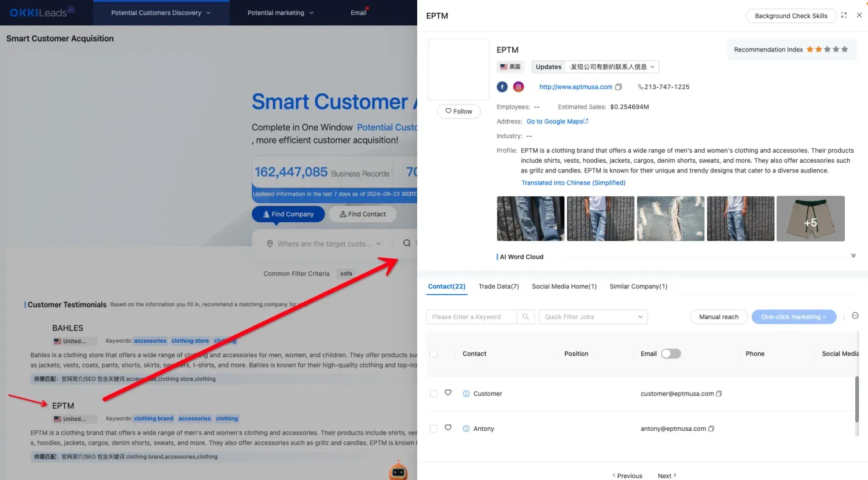Favorite the Antony contact with heart icon
This screenshot has height=480, width=868.
coord(448,428)
